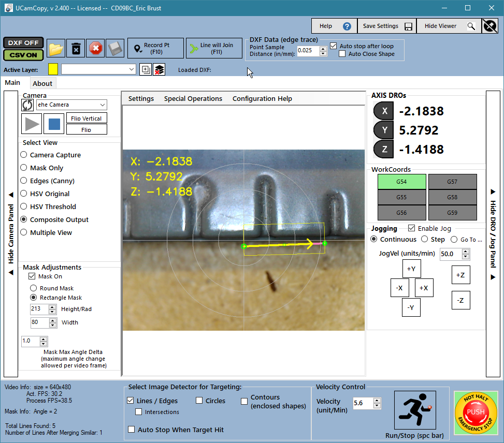Click the trash can delete icon
This screenshot has height=443, width=504.
pos(76,49)
